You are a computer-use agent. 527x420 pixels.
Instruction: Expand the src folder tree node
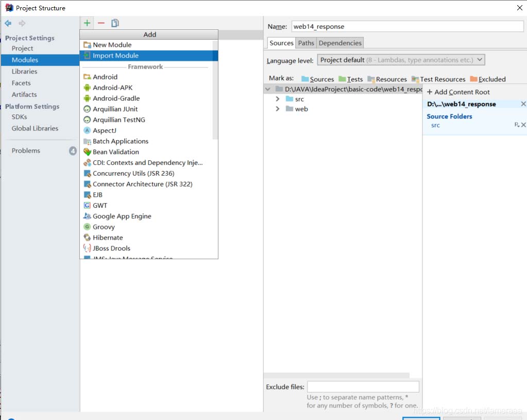(x=278, y=99)
